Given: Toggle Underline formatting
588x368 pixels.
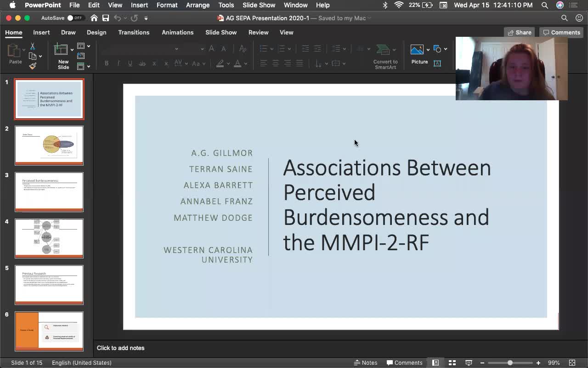Looking at the screenshot, I should click(130, 63).
